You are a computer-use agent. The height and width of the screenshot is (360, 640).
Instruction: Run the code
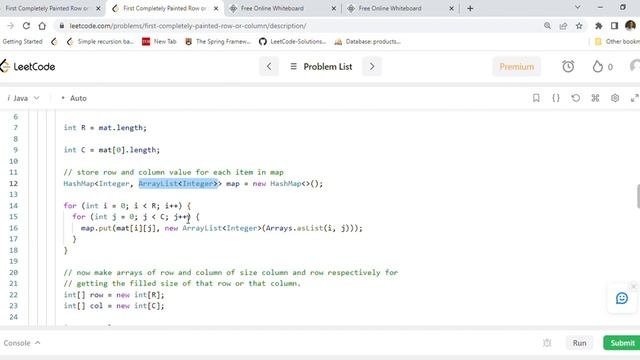coord(579,343)
